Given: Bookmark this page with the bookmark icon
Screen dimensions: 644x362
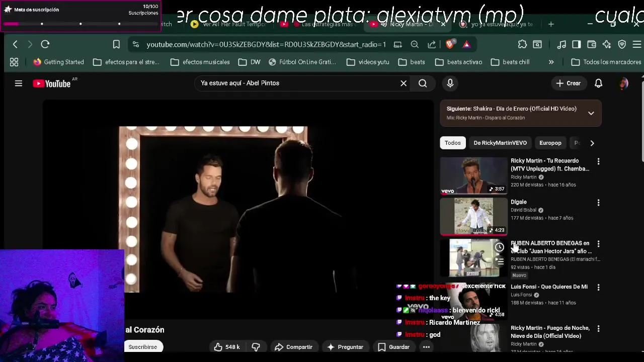Looking at the screenshot, I should tap(116, 44).
